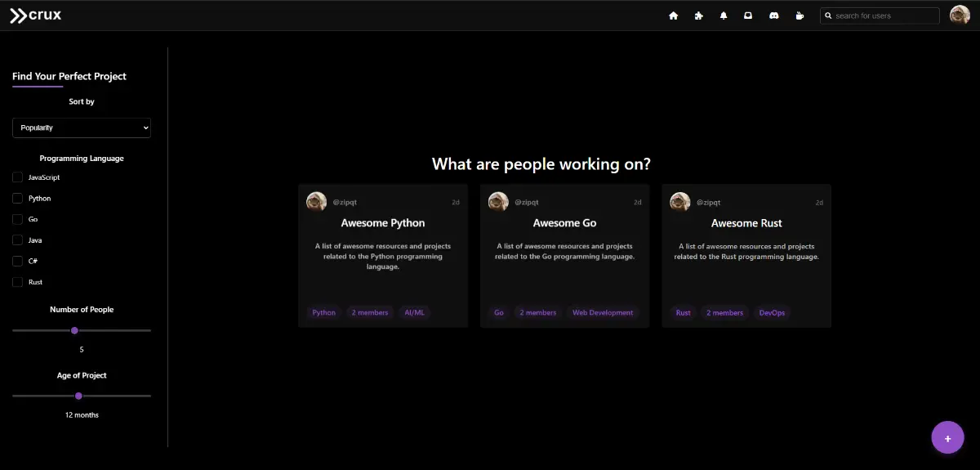Enable the Python language checkbox
This screenshot has width=980, height=470.
pos(17,199)
